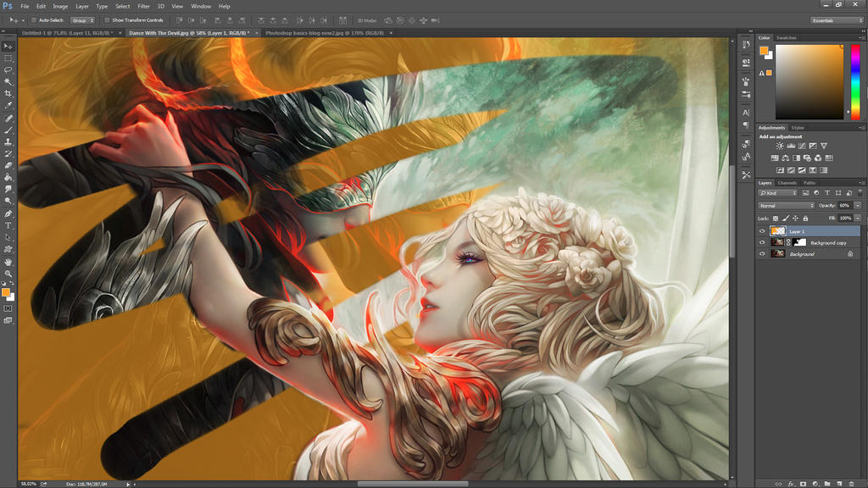Open Layers panel flyout menu

point(861,183)
